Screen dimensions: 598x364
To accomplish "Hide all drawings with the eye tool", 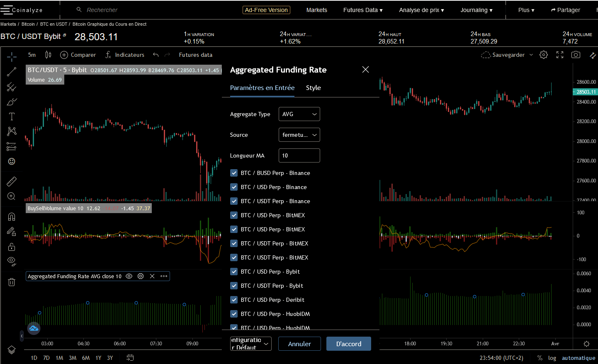I will point(12,261).
